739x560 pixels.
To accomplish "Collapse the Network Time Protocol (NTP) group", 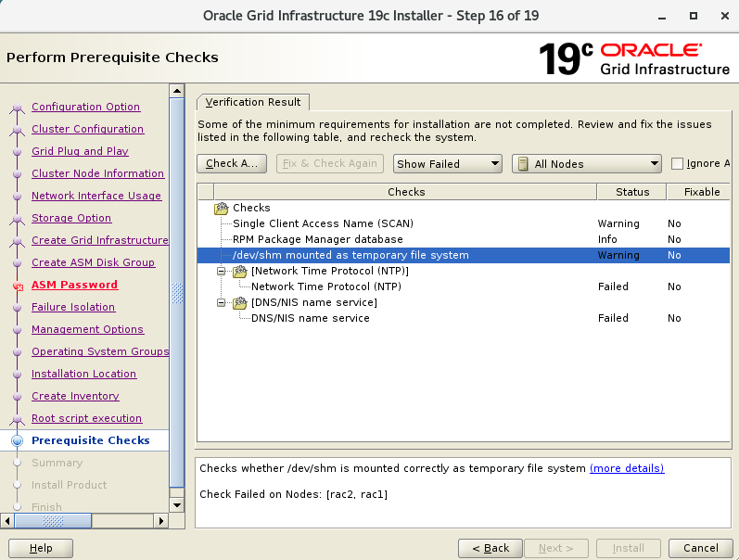I will (x=222, y=271).
